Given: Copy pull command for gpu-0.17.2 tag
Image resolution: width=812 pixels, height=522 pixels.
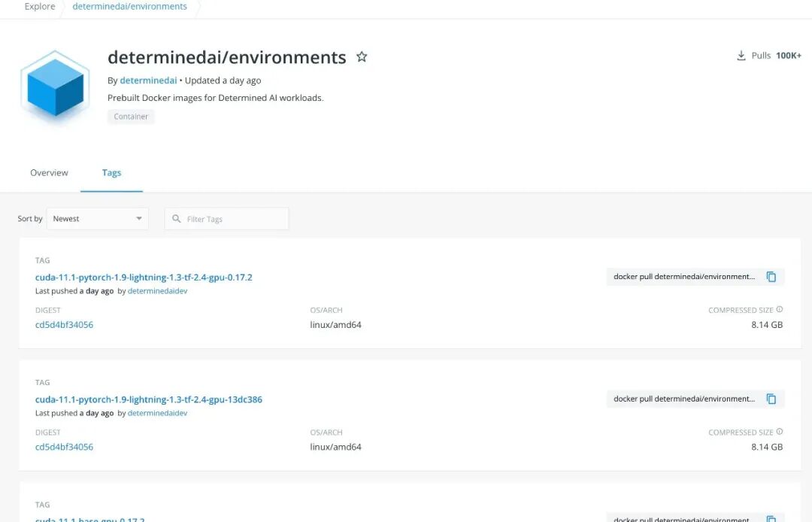Looking at the screenshot, I should [x=771, y=277].
